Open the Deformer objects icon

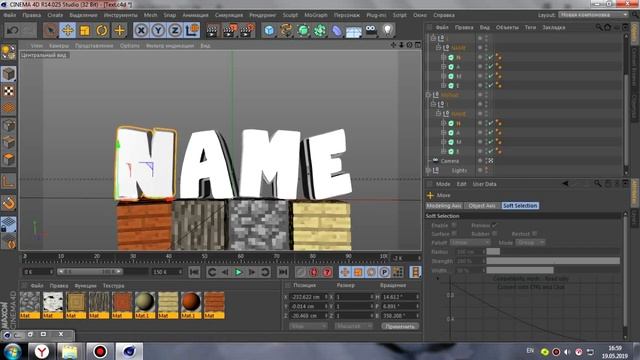coord(337,30)
